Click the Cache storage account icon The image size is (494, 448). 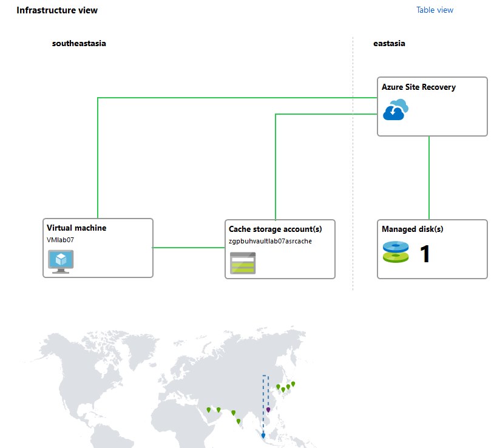[242, 263]
